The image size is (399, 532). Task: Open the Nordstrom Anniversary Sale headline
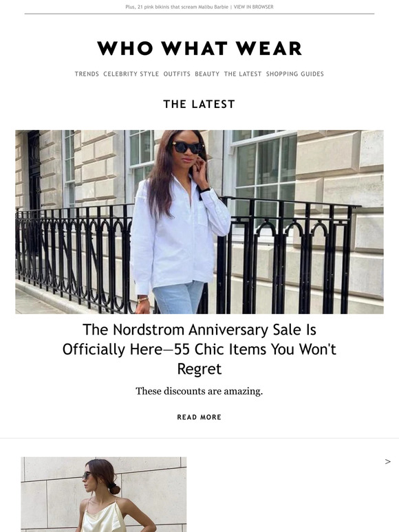(x=199, y=349)
